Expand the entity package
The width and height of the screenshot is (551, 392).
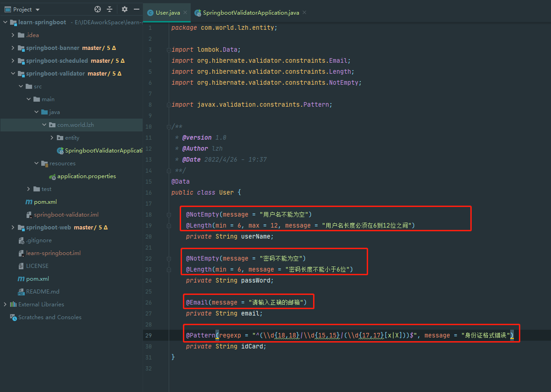(x=52, y=138)
